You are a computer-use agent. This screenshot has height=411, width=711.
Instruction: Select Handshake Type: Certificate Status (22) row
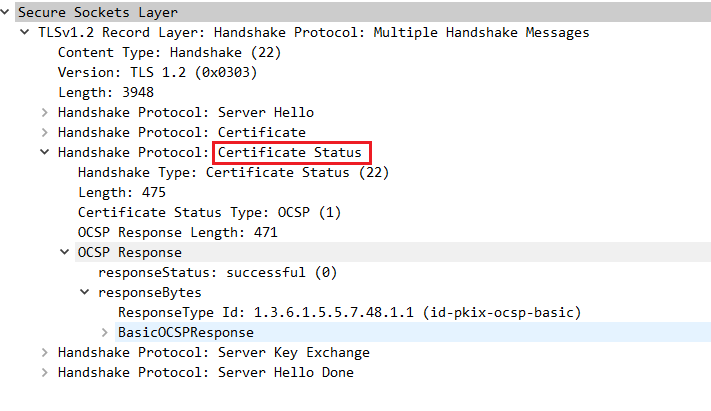pos(234,172)
